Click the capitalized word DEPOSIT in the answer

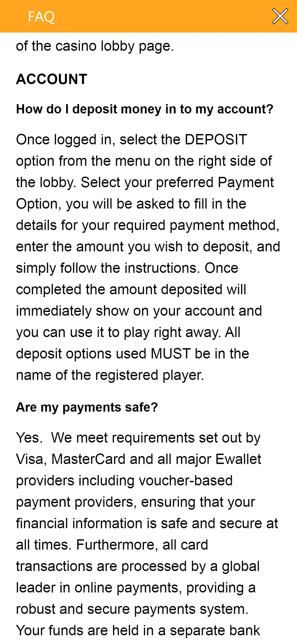216,140
